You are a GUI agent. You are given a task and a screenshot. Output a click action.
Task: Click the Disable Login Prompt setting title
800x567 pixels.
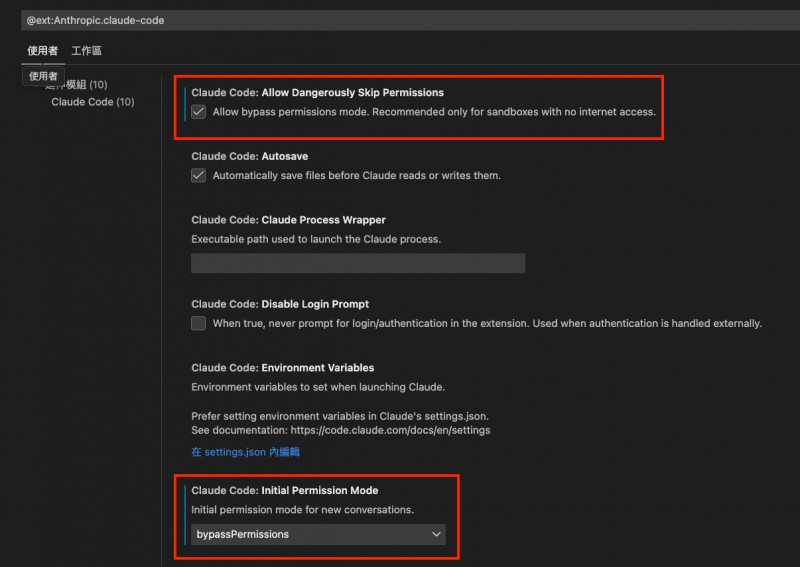pos(280,304)
